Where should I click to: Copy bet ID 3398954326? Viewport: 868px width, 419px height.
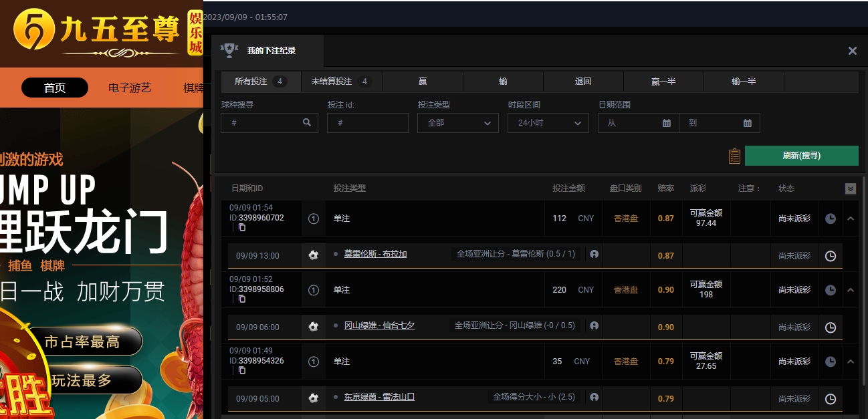(242, 370)
